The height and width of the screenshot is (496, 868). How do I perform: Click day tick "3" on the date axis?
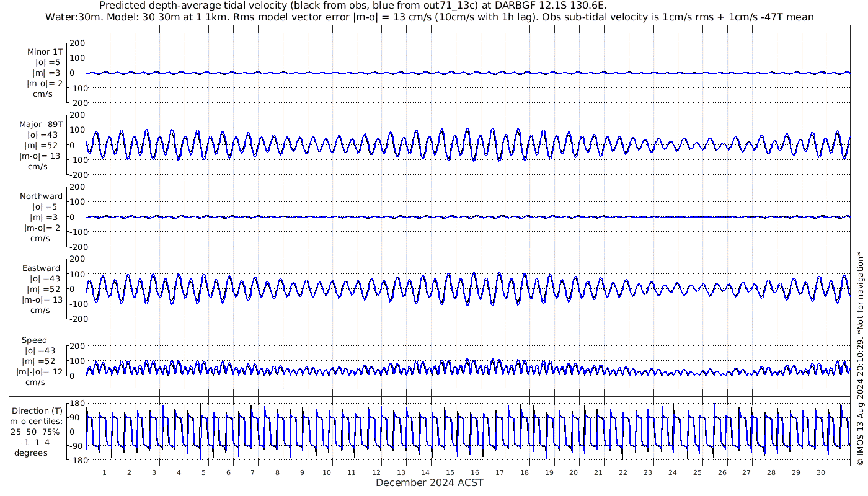click(x=154, y=472)
